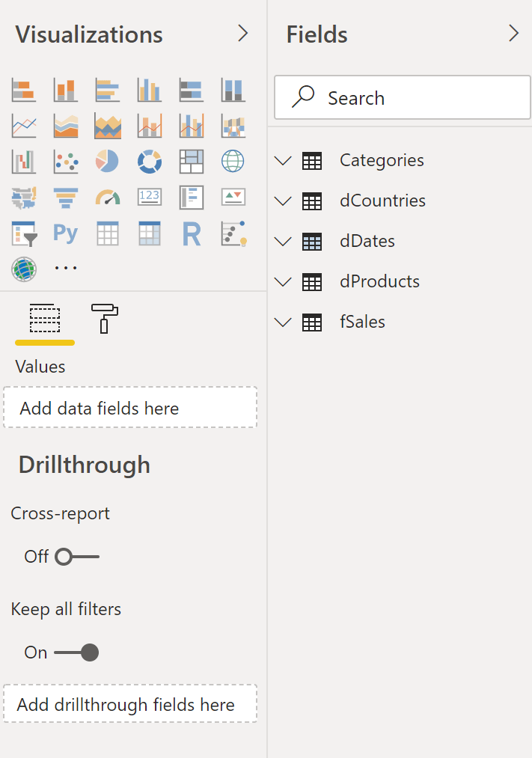Select the pie chart visualization
Screen dimensions: 532x758
107,162
